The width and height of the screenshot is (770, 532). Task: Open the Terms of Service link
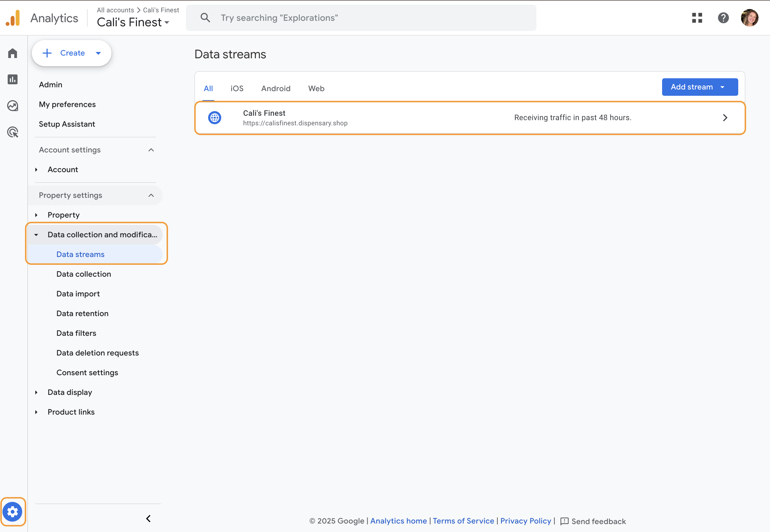464,521
